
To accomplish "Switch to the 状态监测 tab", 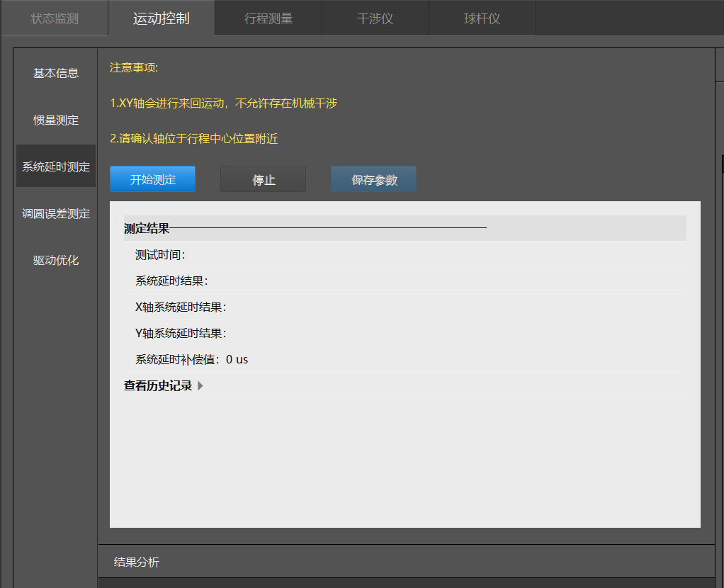I will point(55,18).
